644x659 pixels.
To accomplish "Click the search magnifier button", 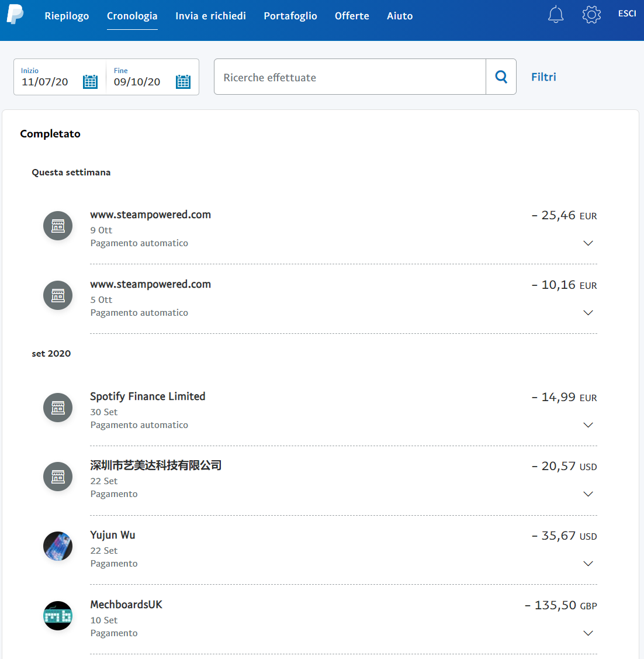I will point(501,77).
